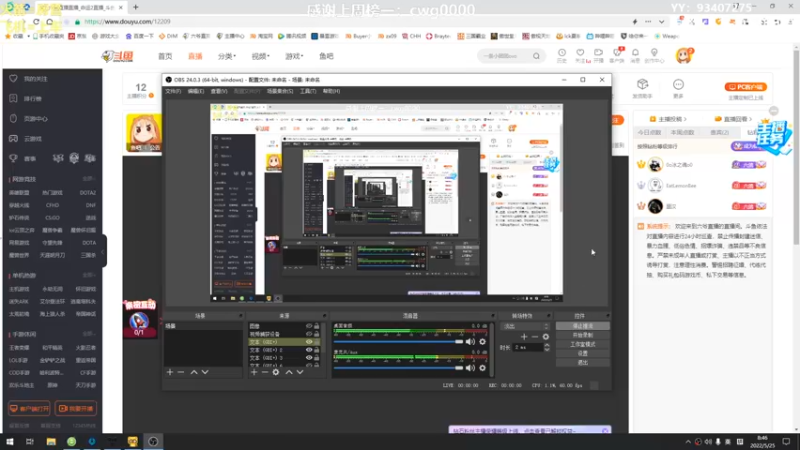800x450 pixels.
Task: Move scene up in Scenes panel
Action: tap(194, 372)
